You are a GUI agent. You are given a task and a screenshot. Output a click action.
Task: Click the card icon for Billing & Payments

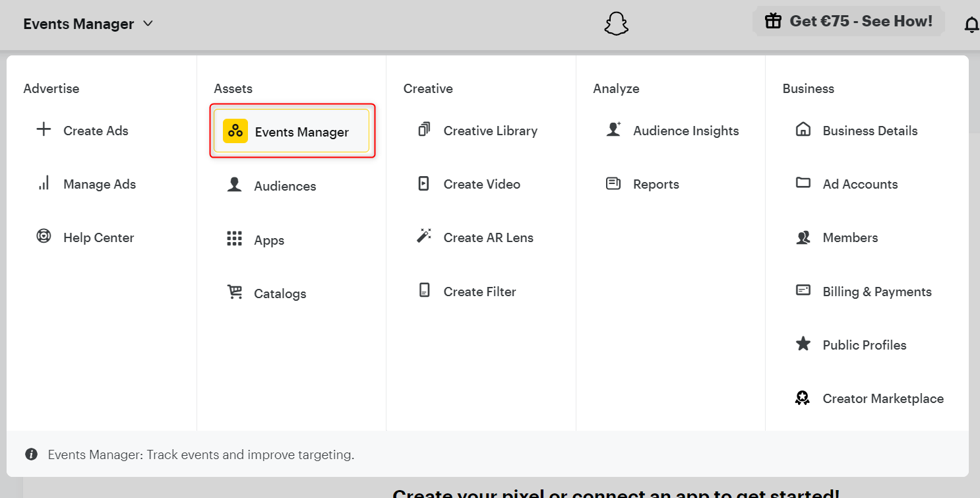click(803, 290)
